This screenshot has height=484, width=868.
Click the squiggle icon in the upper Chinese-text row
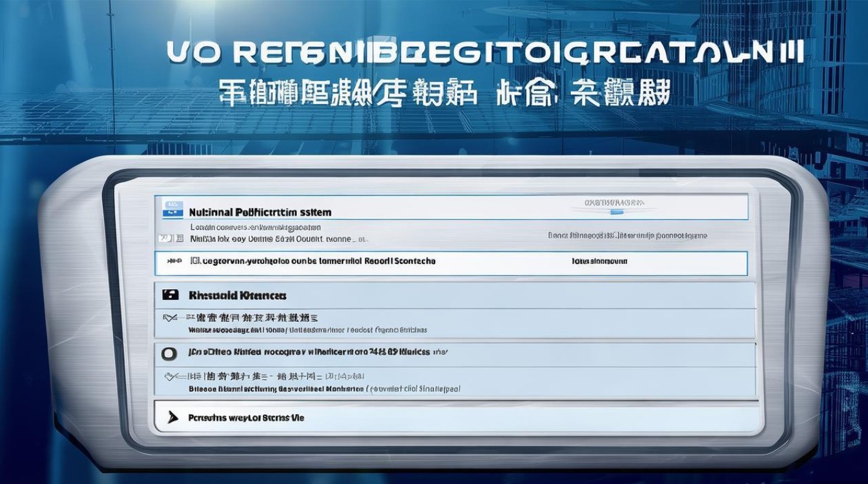[x=171, y=318]
